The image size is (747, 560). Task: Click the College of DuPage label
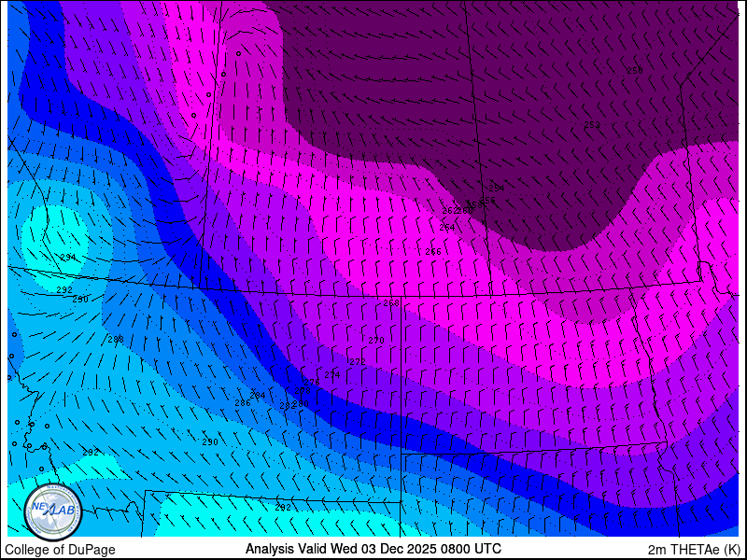pyautogui.click(x=60, y=550)
